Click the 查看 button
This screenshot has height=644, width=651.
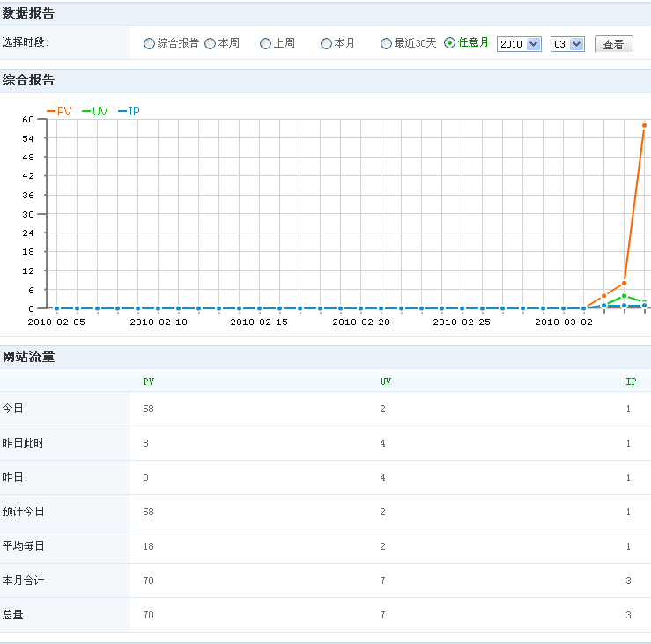pyautogui.click(x=614, y=44)
